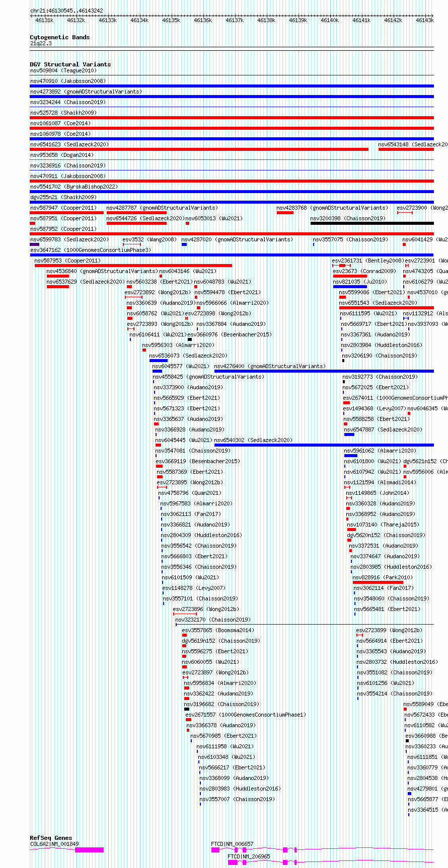Image resolution: width=448 pixels, height=868 pixels.
Task: Click nsv4536840 (gnomADStructuralVariants) label
Action: pyautogui.click(x=102, y=271)
